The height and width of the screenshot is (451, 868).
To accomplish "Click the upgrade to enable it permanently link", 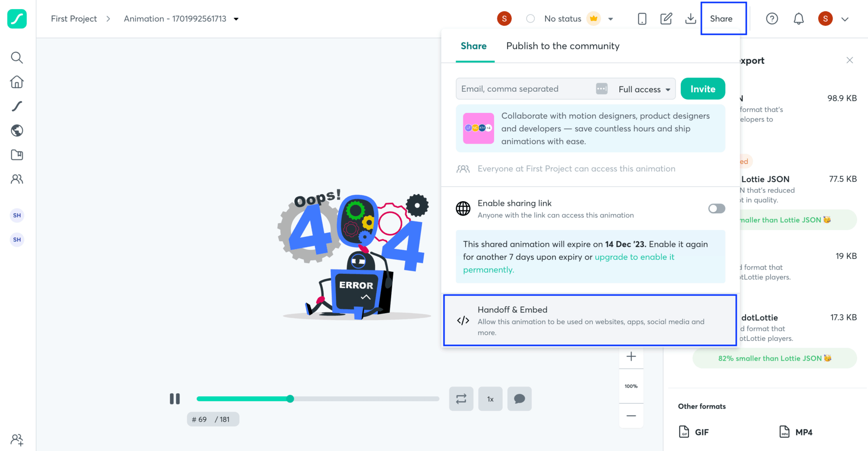I will (x=635, y=257).
